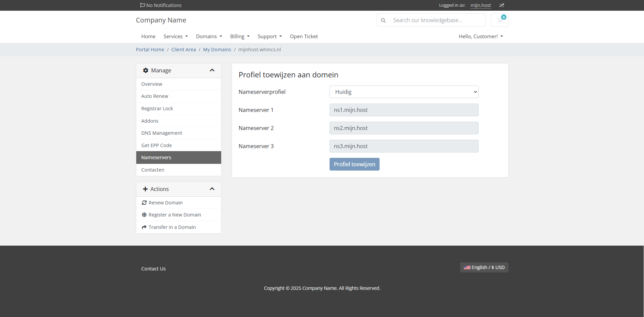Click the knowledgebase search magnifier icon
Screen dimensions: 644x317
coord(383,20)
